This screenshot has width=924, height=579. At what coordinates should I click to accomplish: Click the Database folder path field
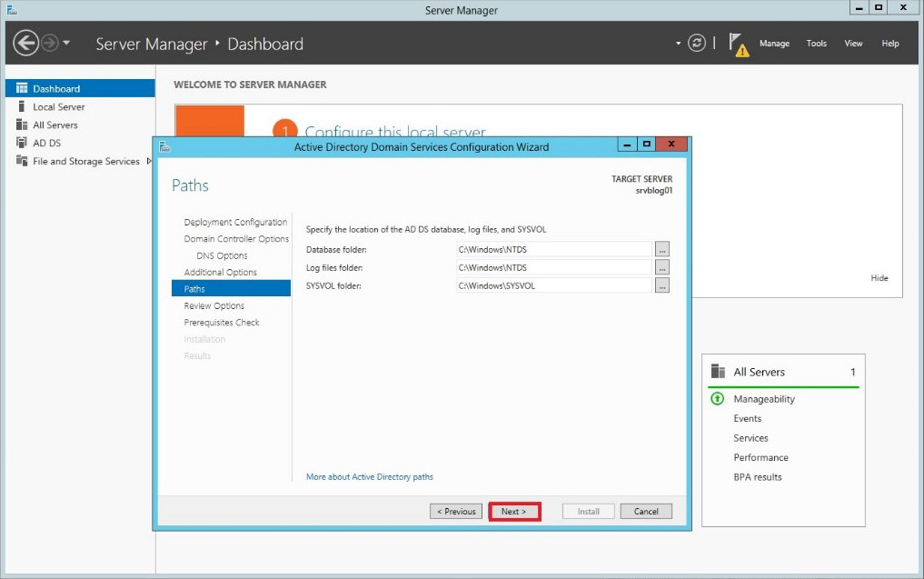coord(554,249)
